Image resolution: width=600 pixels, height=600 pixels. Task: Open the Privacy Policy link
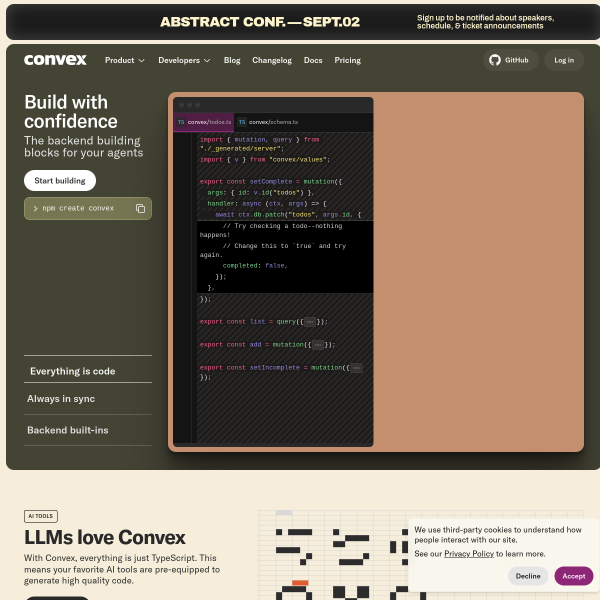pos(469,554)
